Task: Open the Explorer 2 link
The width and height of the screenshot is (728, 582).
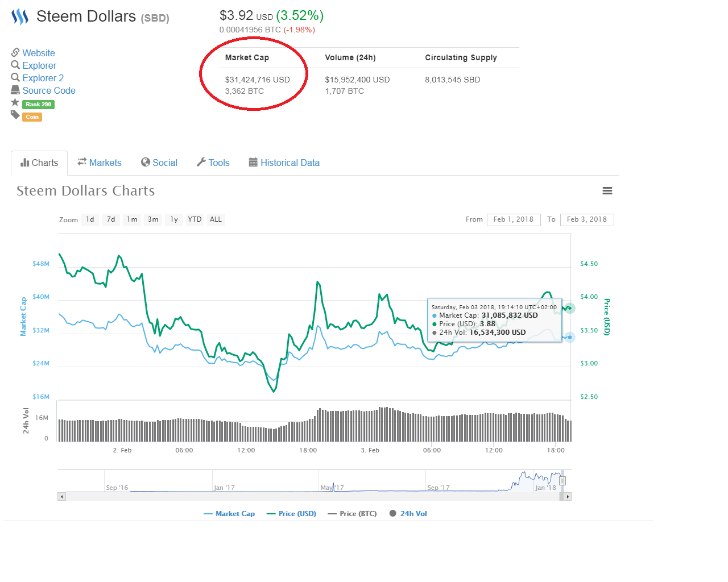Action: click(x=43, y=78)
